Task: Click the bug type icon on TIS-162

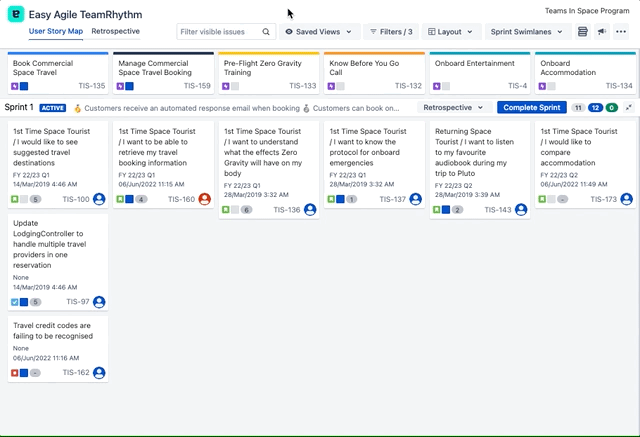Action: click(x=15, y=373)
